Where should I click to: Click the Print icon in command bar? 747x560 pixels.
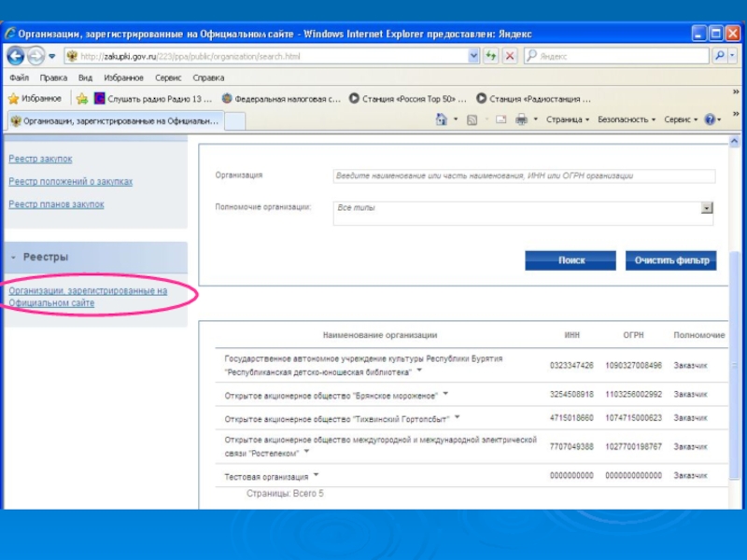click(521, 119)
